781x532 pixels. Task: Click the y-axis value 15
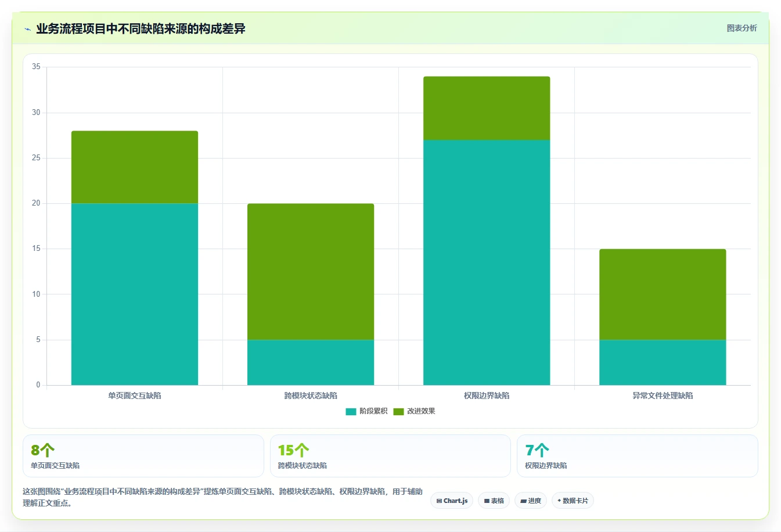coord(36,249)
